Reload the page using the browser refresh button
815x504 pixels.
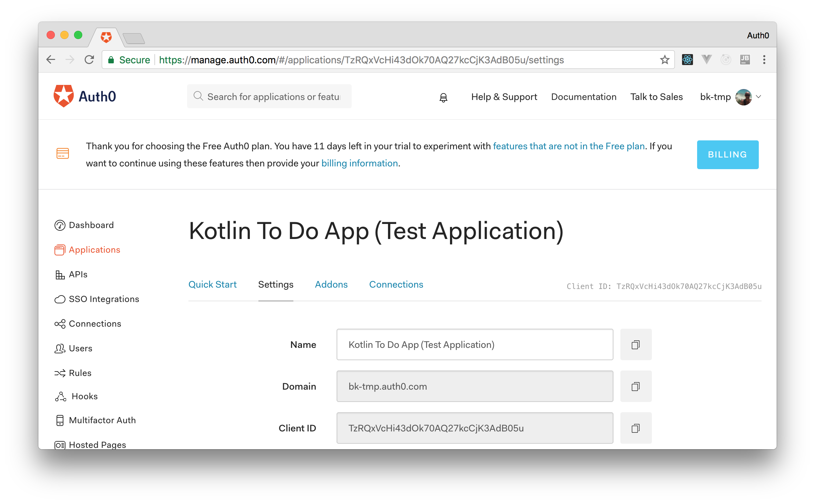(x=89, y=60)
